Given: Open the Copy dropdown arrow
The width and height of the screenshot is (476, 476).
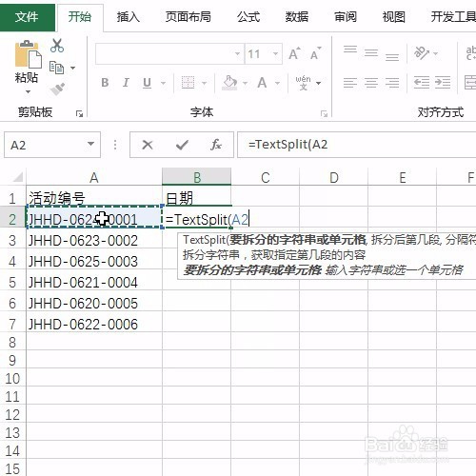Looking at the screenshot, I should (72, 68).
